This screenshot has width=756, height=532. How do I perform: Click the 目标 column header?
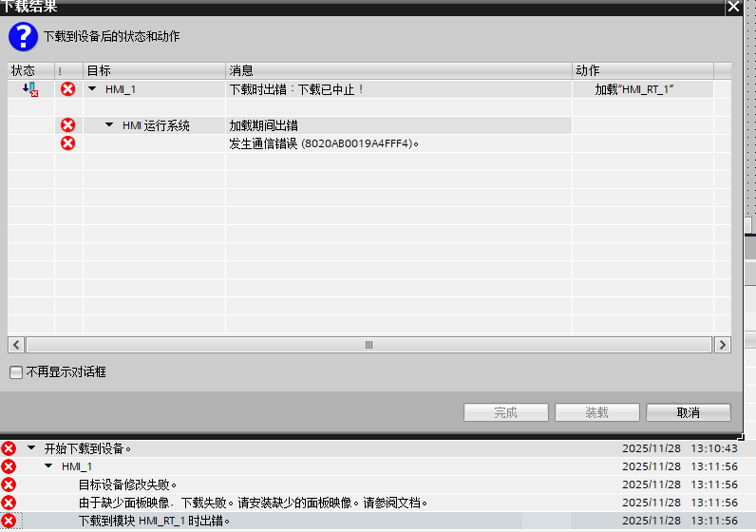point(154,71)
